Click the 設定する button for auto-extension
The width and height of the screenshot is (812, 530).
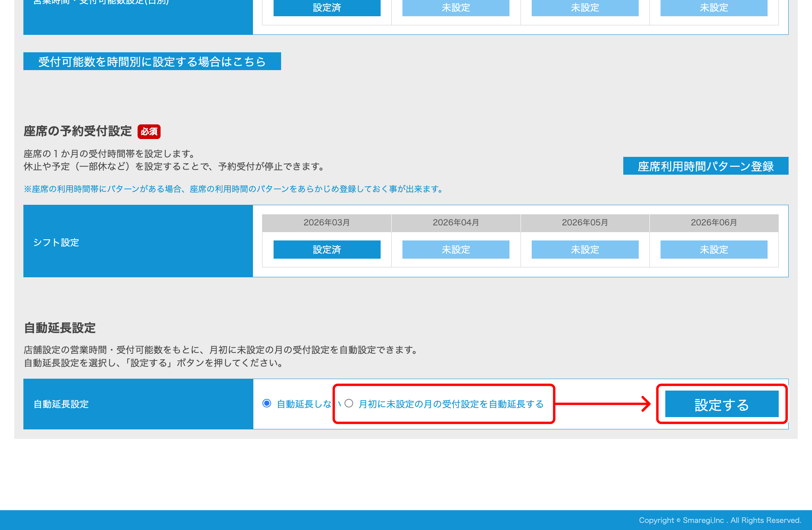pyautogui.click(x=722, y=404)
